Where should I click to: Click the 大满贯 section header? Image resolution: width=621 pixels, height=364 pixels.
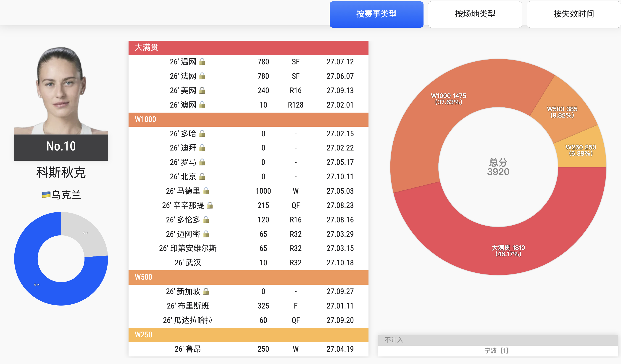(248, 47)
